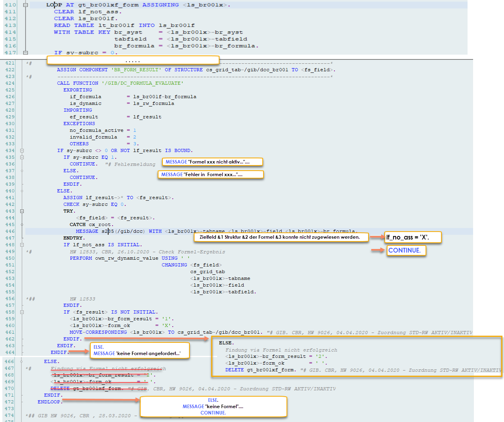The width and height of the screenshot is (504, 422).
Task: Select the 'Fehler in Formel xxx' message callout
Action: [x=210, y=175]
